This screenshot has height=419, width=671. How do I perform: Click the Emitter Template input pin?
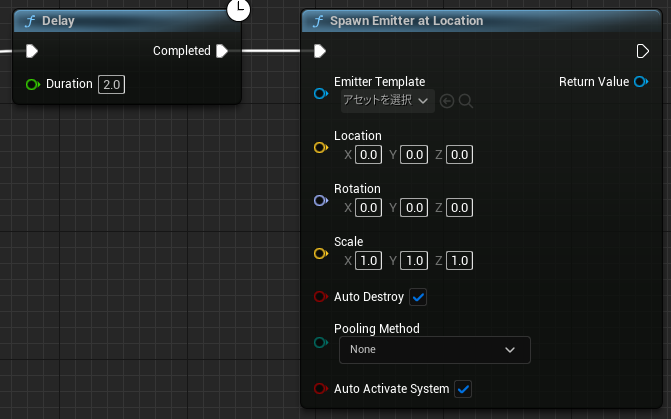pyautogui.click(x=321, y=93)
